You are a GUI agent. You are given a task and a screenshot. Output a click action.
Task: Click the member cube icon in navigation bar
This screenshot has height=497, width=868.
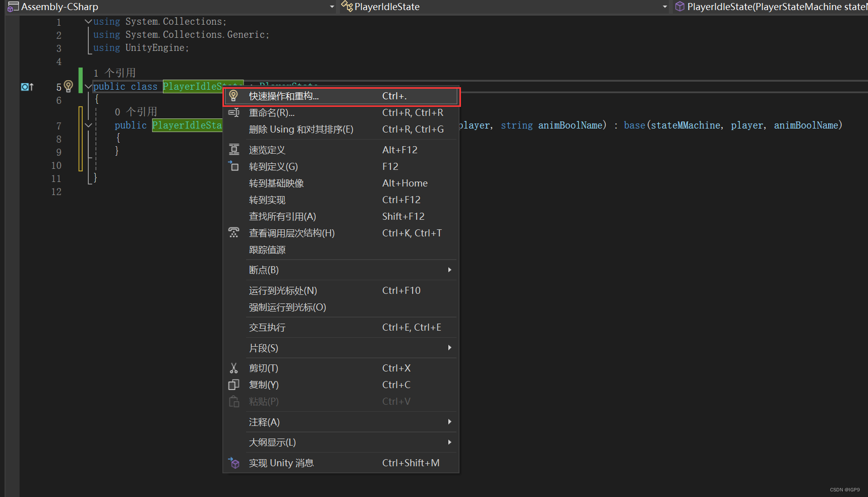pos(680,7)
